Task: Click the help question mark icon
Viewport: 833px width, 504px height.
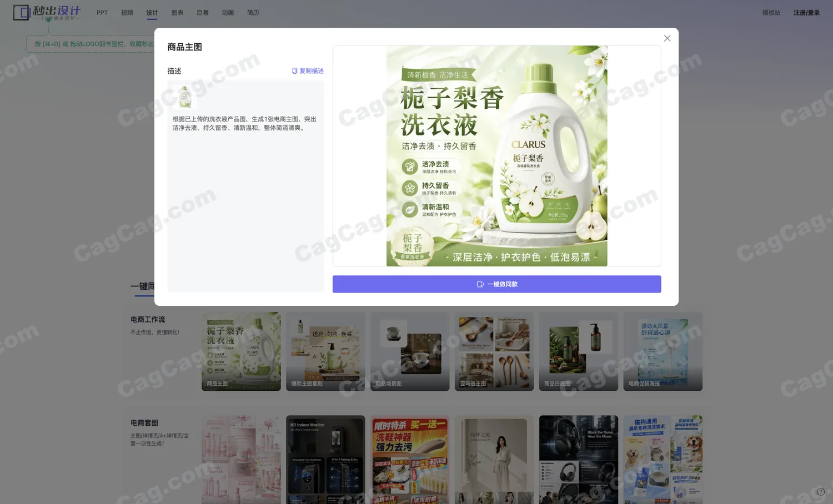Action: click(820, 492)
